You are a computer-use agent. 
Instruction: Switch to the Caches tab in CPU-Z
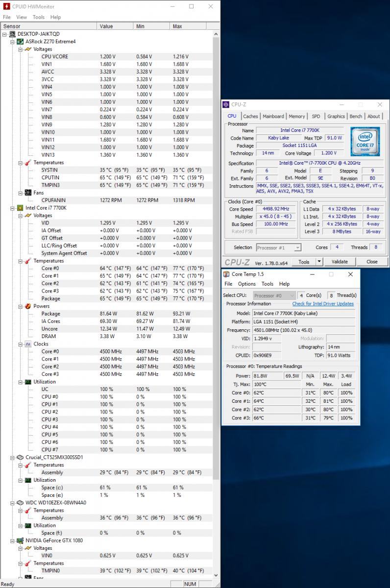(250, 117)
